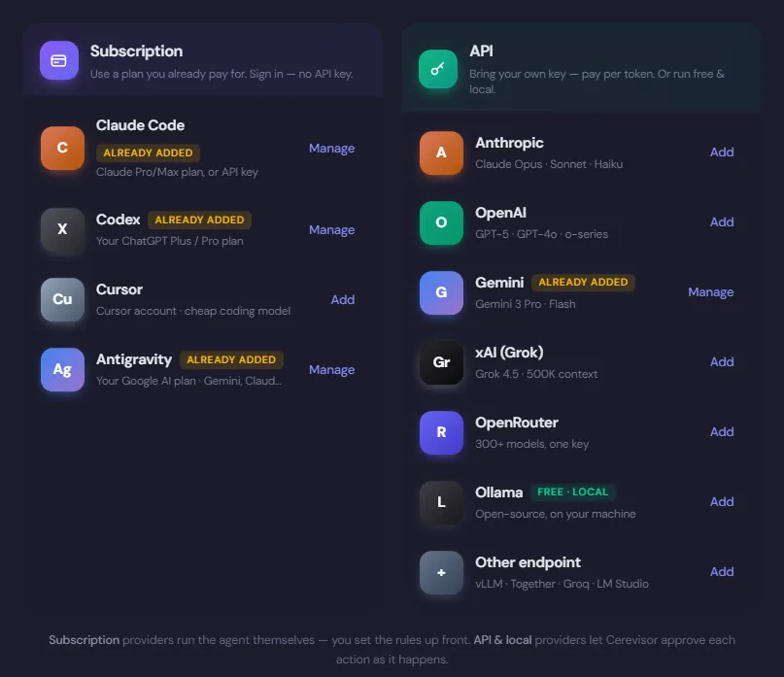Click 'Your Google AI plan' description
784x677 pixels.
coord(189,382)
